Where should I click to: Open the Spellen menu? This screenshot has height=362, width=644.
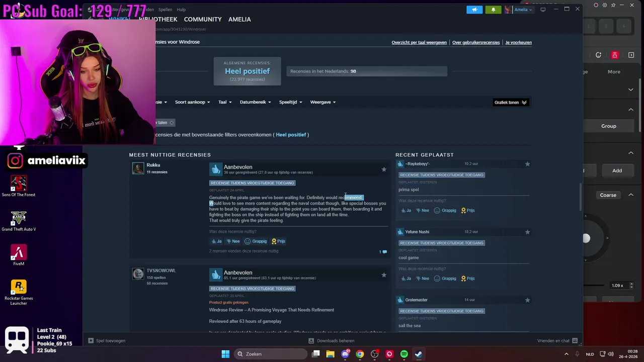point(165,10)
